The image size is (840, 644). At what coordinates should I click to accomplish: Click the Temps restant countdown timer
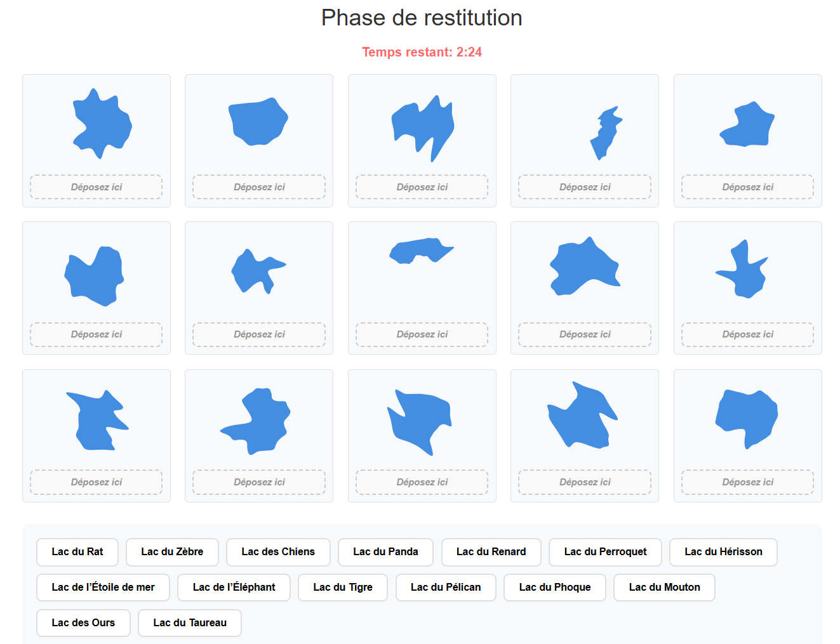click(422, 52)
